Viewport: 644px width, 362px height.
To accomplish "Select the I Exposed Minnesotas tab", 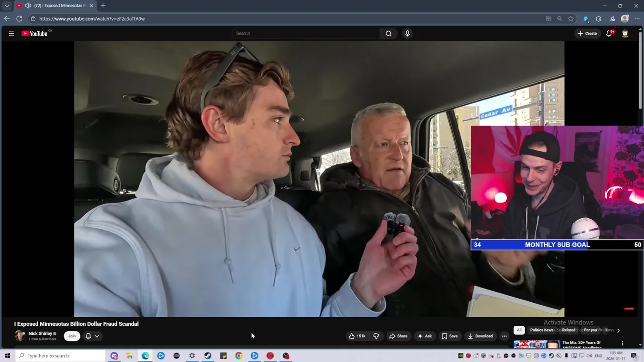I will [x=55, y=6].
